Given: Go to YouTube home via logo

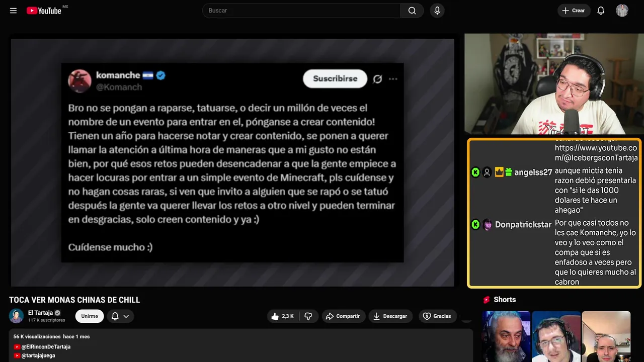Looking at the screenshot, I should tap(45, 11).
